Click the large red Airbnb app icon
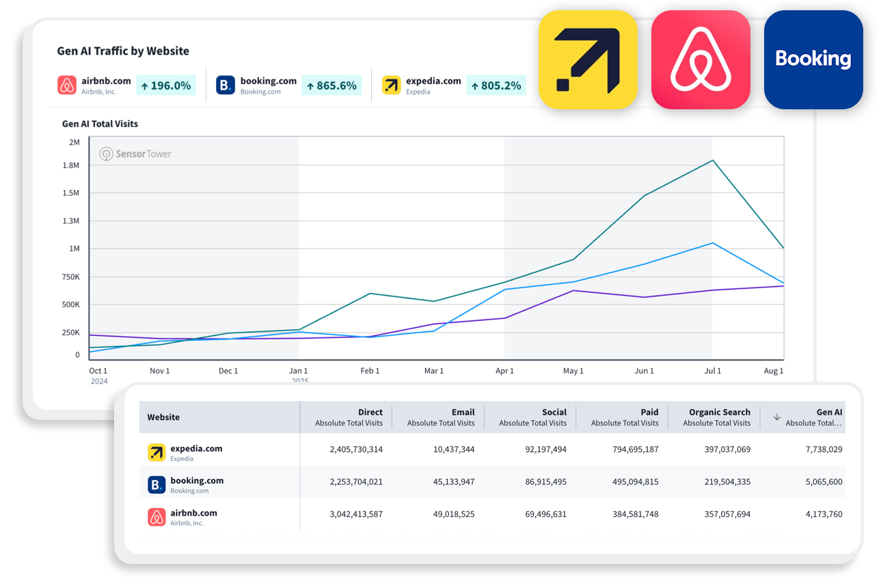The image size is (881, 588). 701,59
